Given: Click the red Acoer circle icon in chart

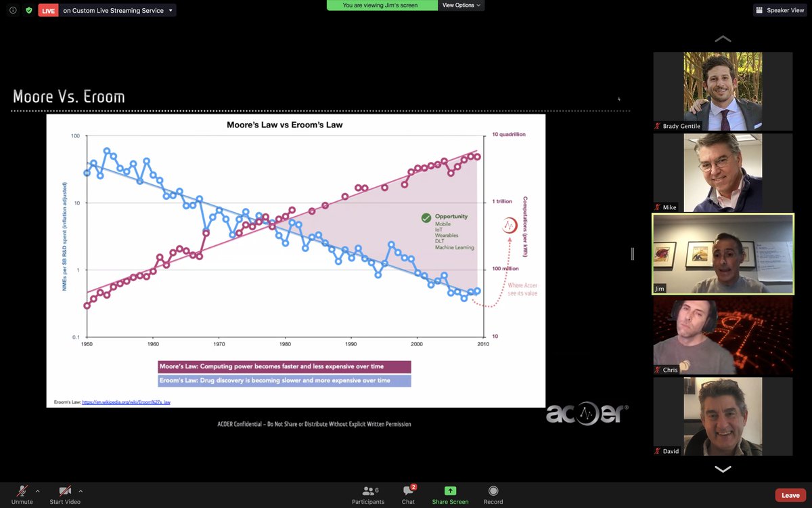Looking at the screenshot, I should tap(510, 226).
